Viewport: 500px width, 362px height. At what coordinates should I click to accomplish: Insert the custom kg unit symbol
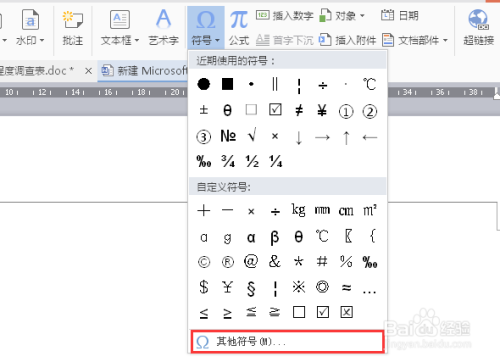pyautogui.click(x=298, y=210)
